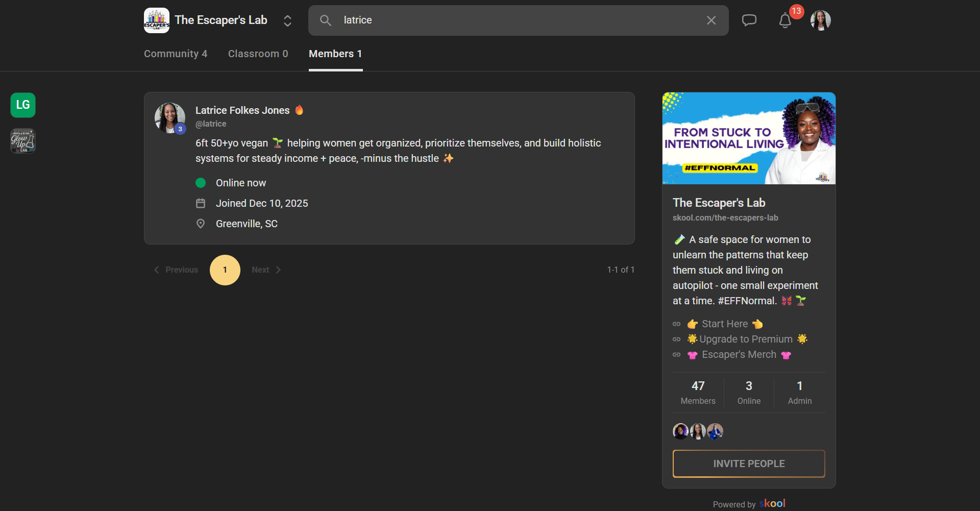The width and height of the screenshot is (980, 511).
Task: Open the chat messages icon
Action: coord(749,20)
